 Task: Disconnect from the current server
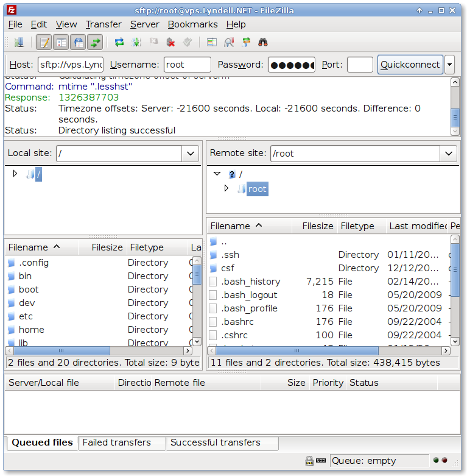click(171, 42)
